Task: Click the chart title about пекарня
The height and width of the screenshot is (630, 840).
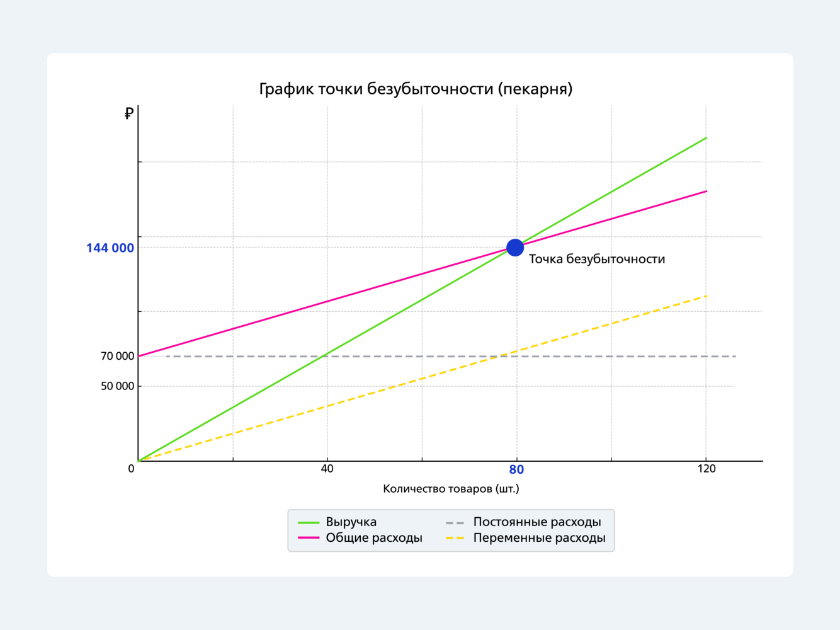Action: tap(416, 89)
